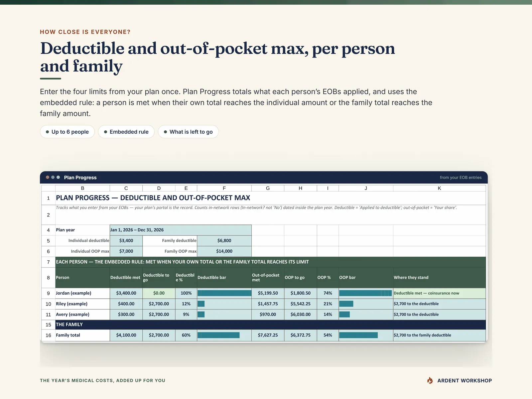This screenshot has height=399, width=532.
Task: Select row header 9
Action: pos(48,293)
